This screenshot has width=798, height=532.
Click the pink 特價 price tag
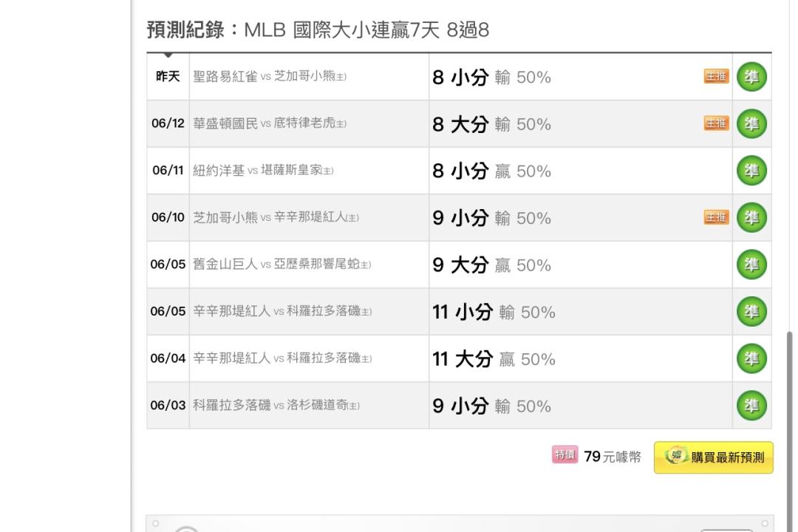(x=565, y=454)
